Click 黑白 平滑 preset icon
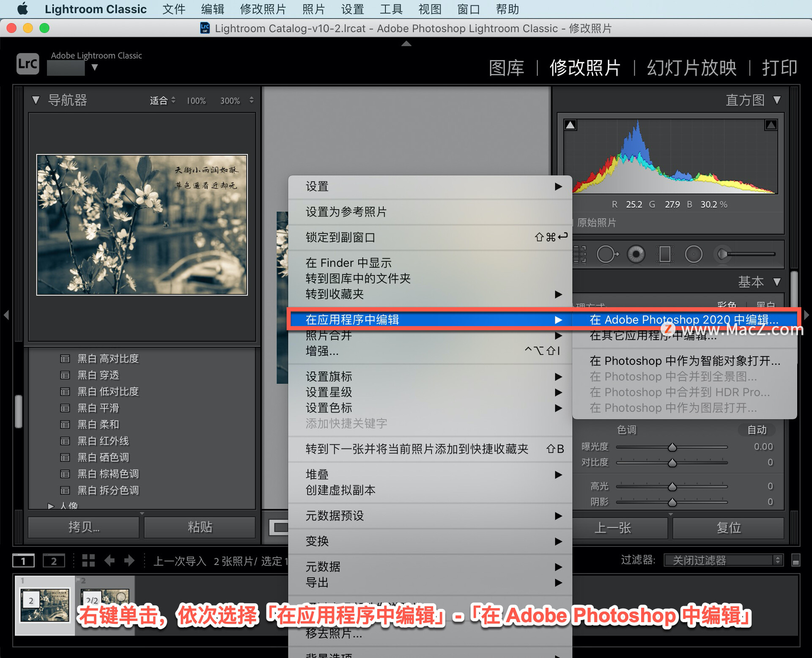 pos(65,408)
